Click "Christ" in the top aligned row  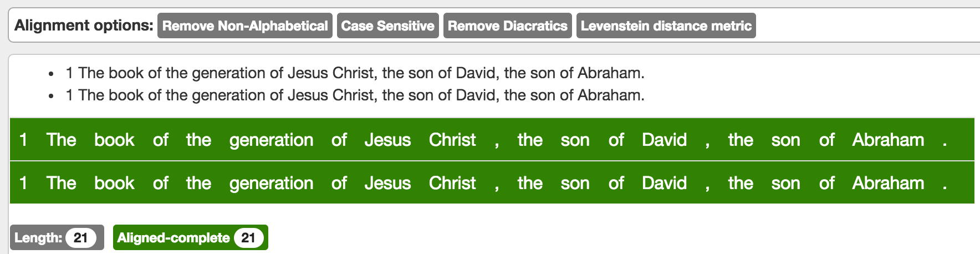[452, 140]
